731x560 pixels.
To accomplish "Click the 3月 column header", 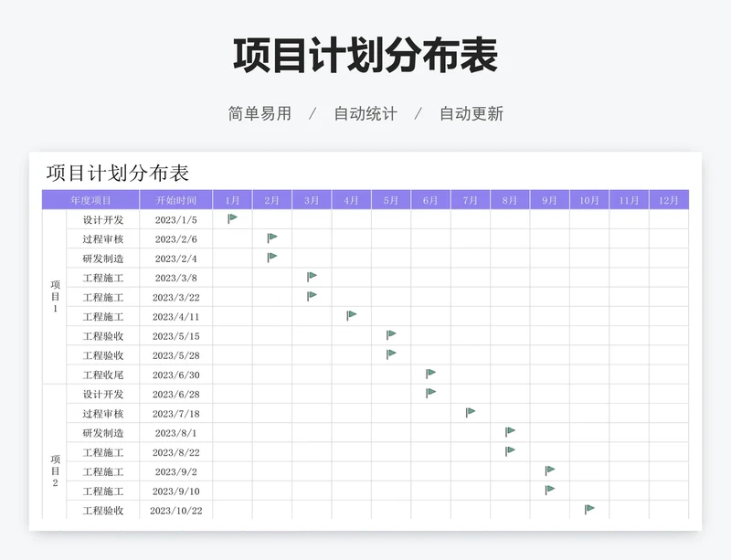I will coord(312,200).
